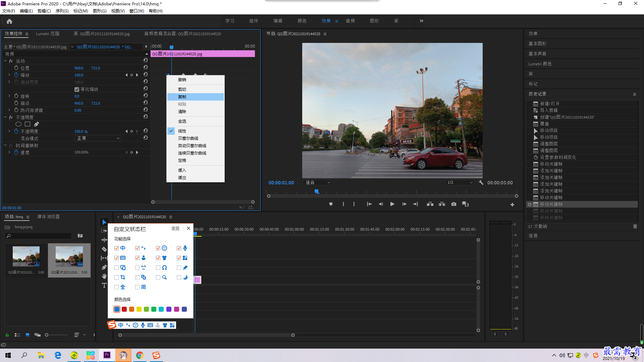This screenshot has width=644, height=362.
Task: Select the Razor tool
Action: point(104,249)
